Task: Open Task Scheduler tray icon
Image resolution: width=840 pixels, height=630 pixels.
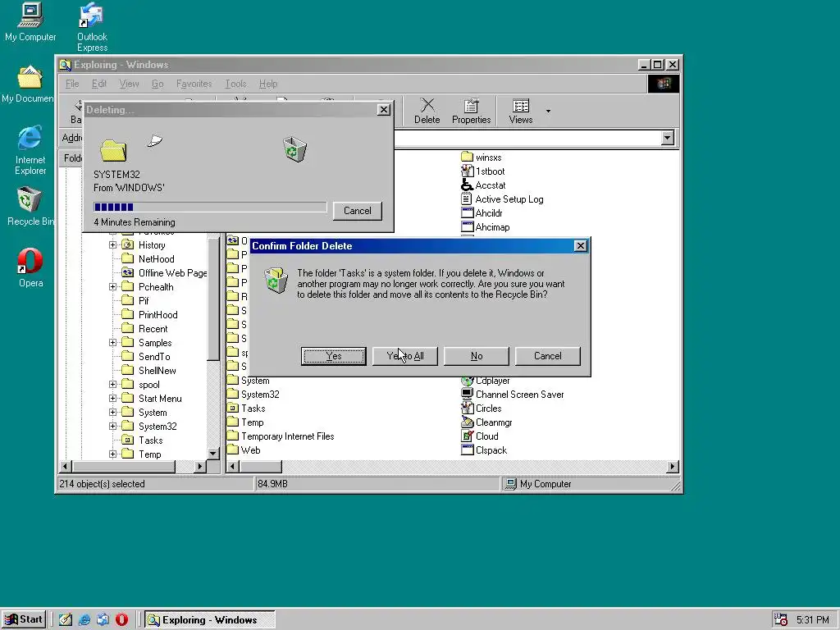Action: pos(781,620)
